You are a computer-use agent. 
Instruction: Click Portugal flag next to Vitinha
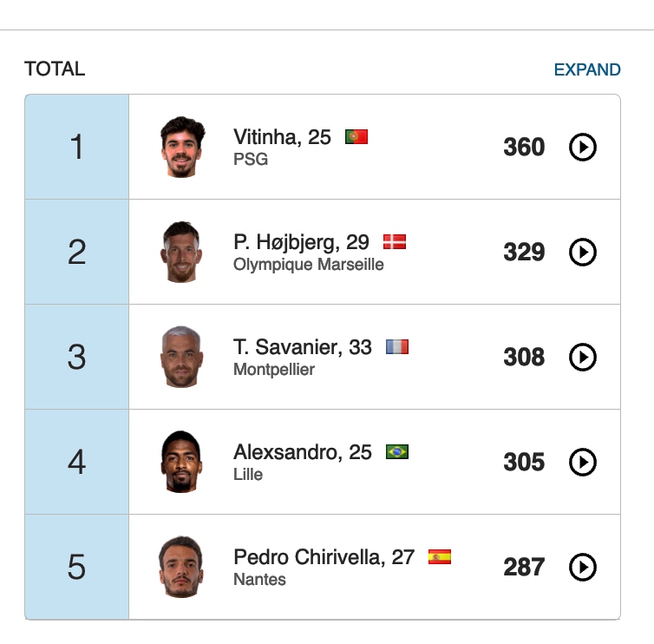click(356, 137)
